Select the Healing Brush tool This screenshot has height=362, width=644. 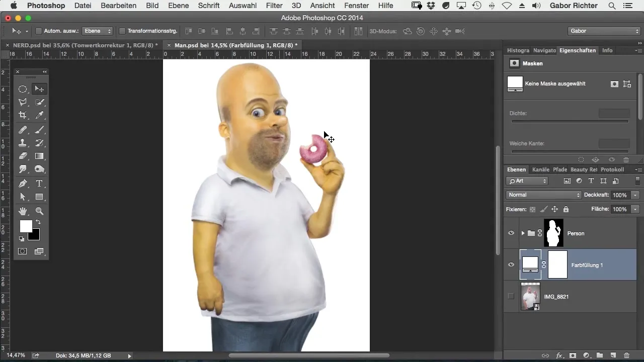[23, 130]
